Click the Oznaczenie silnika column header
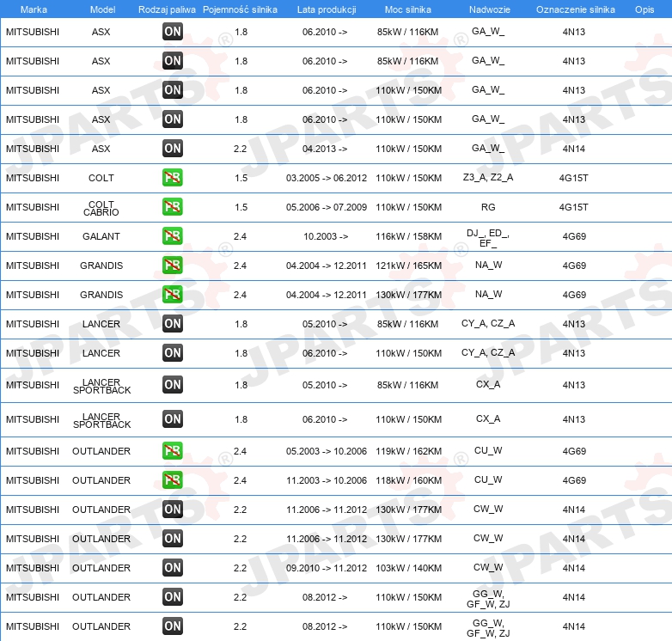This screenshot has height=641, width=672. [576, 9]
